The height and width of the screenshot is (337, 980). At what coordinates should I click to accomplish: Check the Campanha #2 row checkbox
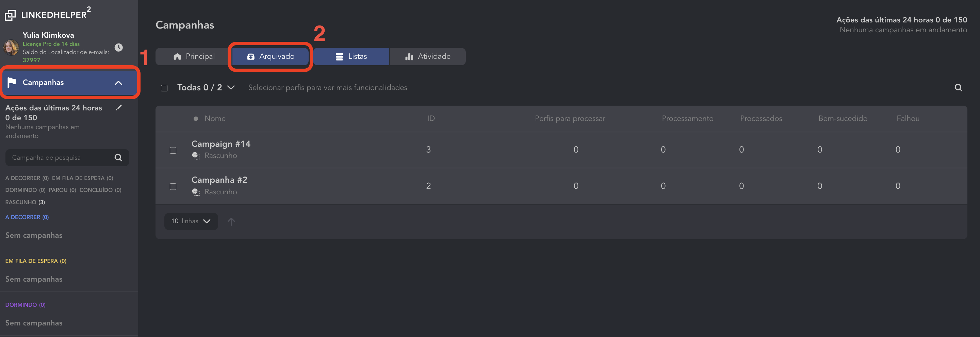coord(173,187)
